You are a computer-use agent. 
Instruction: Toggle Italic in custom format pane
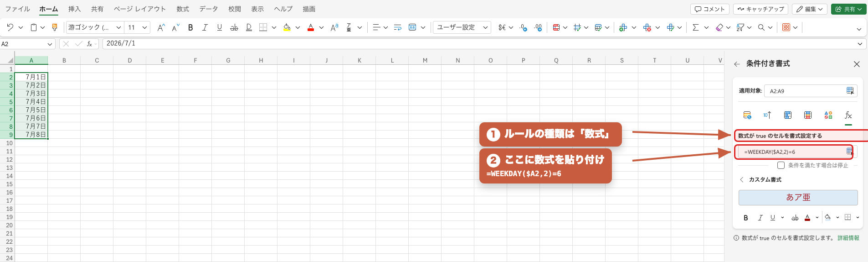coord(760,218)
